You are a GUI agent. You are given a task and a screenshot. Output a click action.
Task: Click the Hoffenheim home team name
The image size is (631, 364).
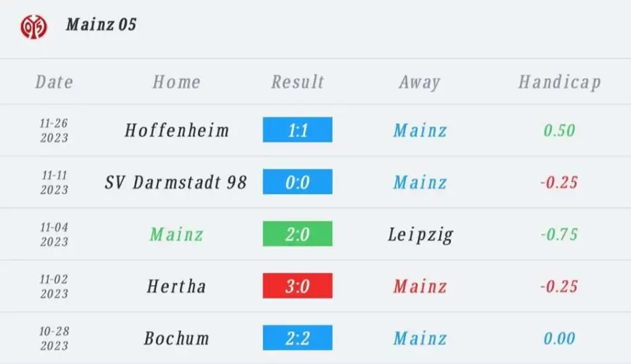[x=177, y=131]
